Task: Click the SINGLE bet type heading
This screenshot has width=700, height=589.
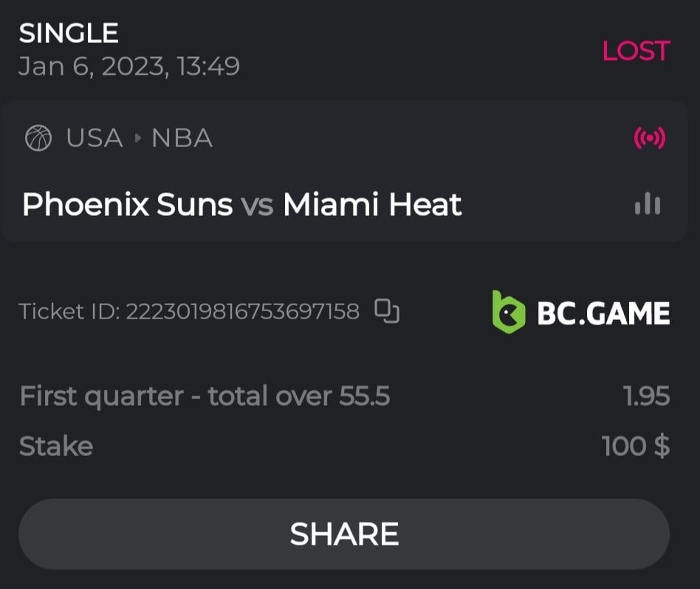Action: [x=69, y=33]
